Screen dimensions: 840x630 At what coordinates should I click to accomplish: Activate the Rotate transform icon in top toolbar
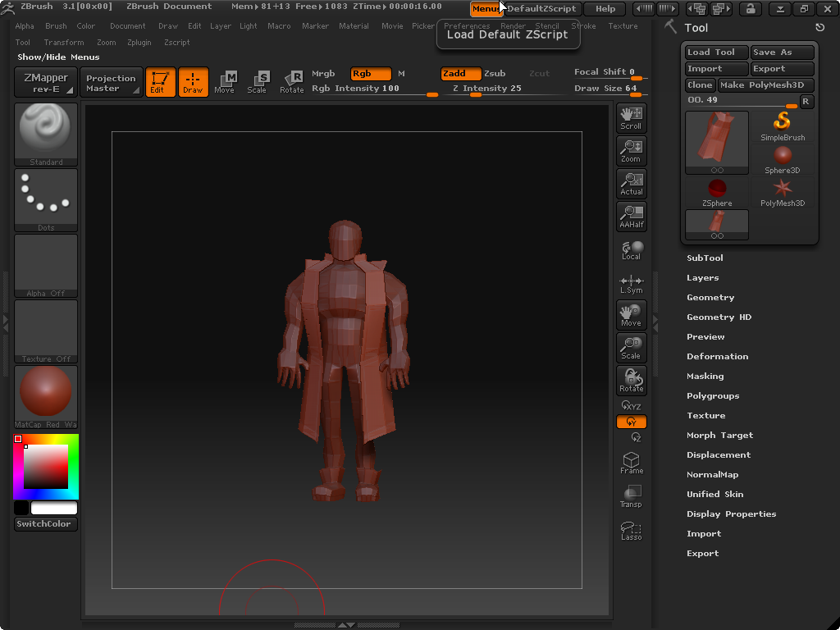click(x=291, y=82)
